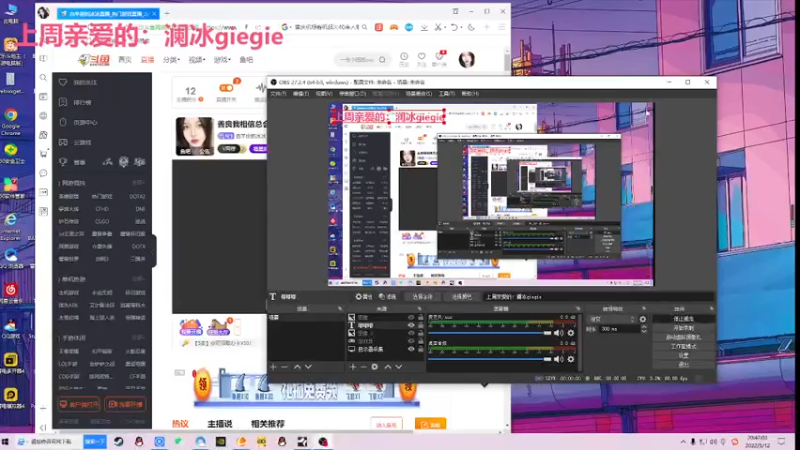Open the OBS 工具 menu
800x450 pixels.
tap(446, 94)
